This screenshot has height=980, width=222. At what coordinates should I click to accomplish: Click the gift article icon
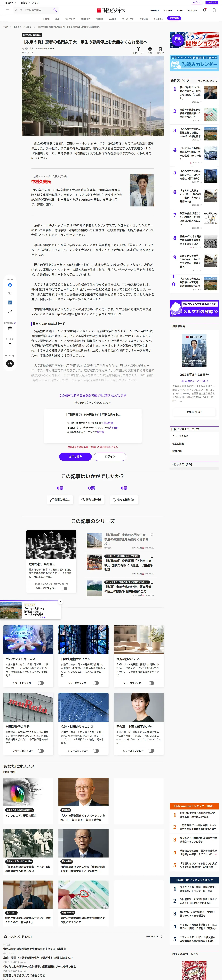[10, 328]
